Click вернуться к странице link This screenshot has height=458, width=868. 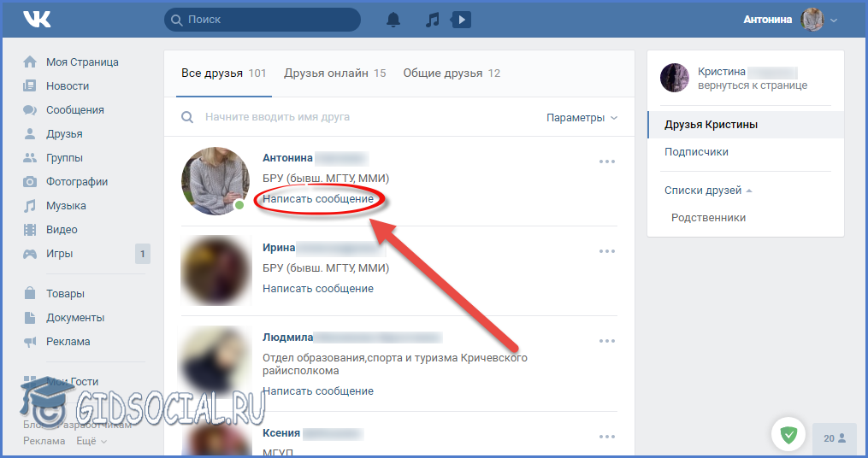point(753,85)
